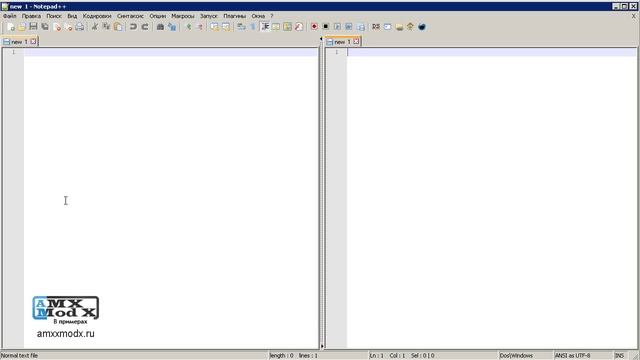Click line number 1 in left view margin
This screenshot has width=640, height=360.
pyautogui.click(x=13, y=52)
